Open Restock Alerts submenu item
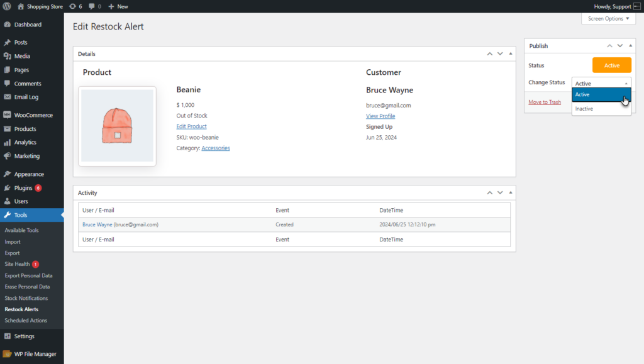Image resolution: width=644 pixels, height=364 pixels. pyautogui.click(x=21, y=309)
